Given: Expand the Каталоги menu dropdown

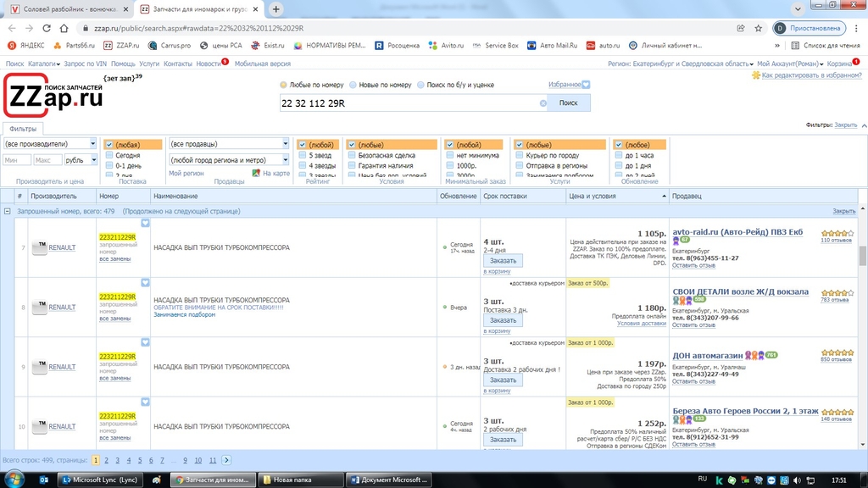Looking at the screenshot, I should coord(44,64).
